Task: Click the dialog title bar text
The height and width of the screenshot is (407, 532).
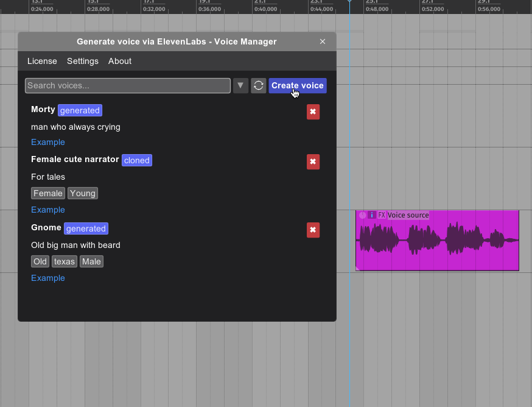Action: click(x=177, y=41)
